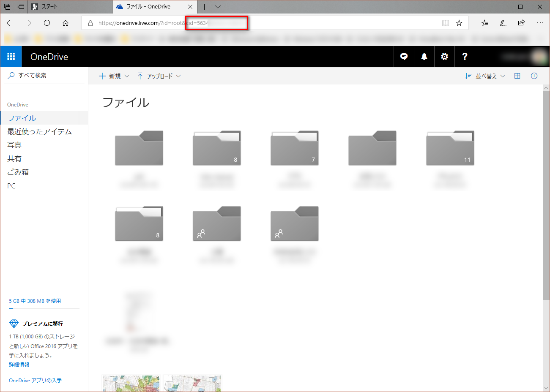Open the notifications bell
Viewport: 550px width, 392px height.
424,57
